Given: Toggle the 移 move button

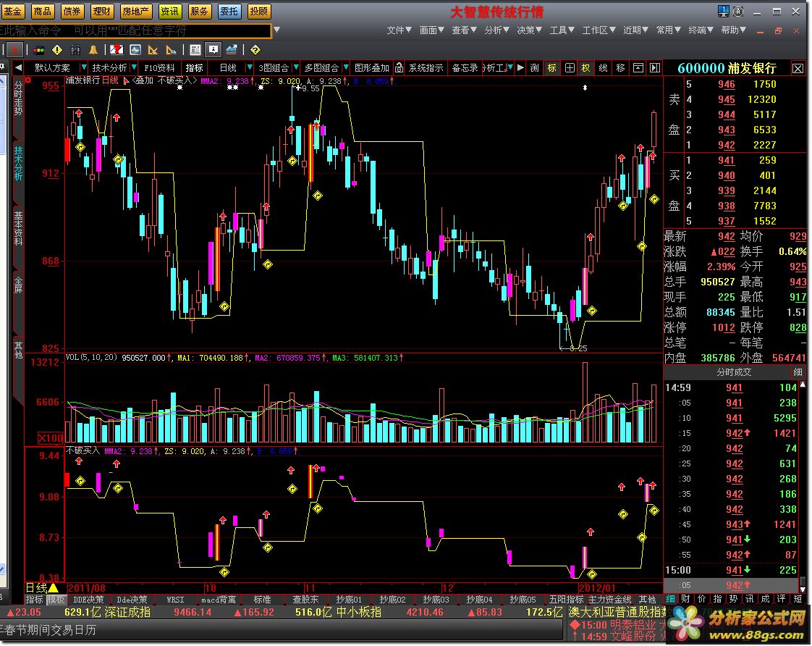Looking at the screenshot, I should click(620, 68).
